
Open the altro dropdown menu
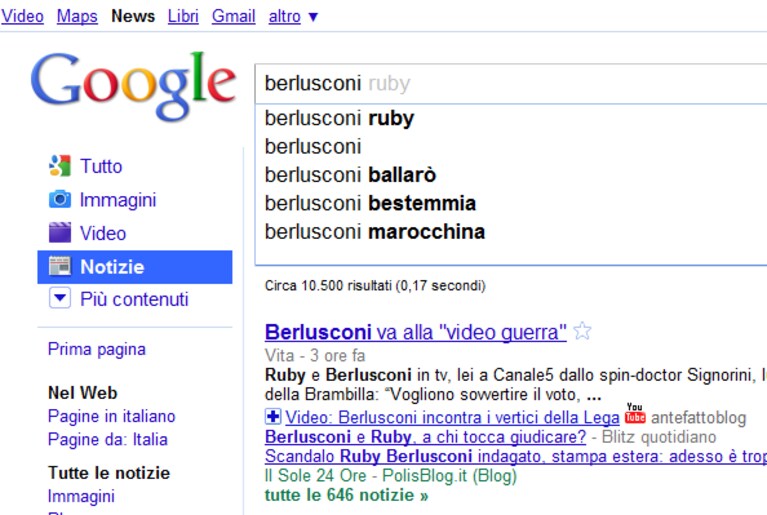293,16
